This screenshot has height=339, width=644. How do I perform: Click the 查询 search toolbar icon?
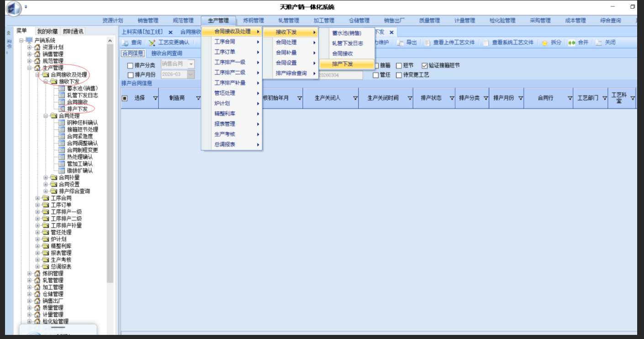[126, 42]
